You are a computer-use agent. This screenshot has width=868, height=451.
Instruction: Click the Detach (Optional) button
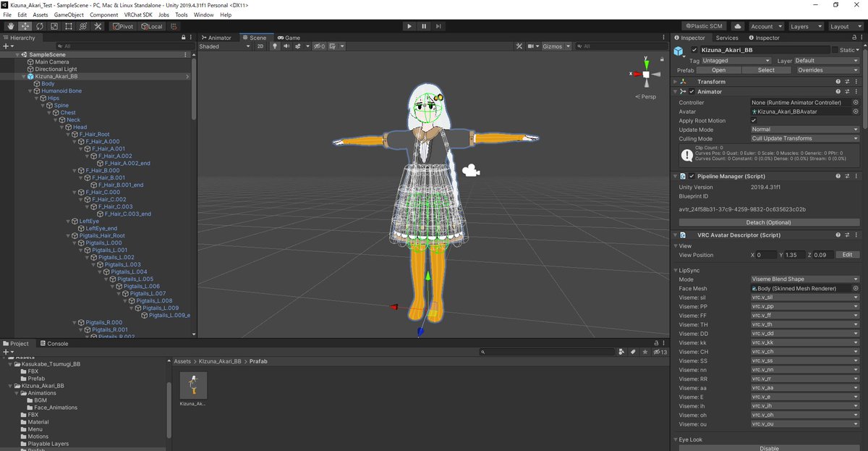769,222
